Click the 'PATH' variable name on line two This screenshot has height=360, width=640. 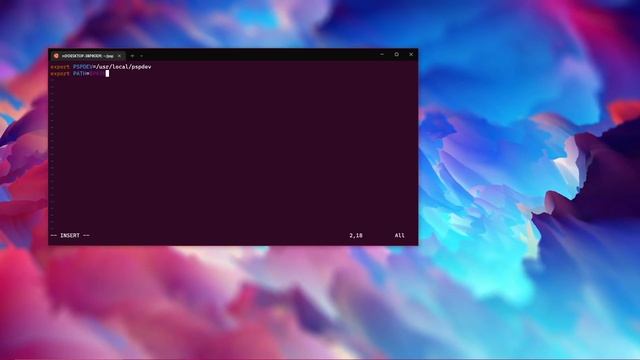tap(80, 73)
